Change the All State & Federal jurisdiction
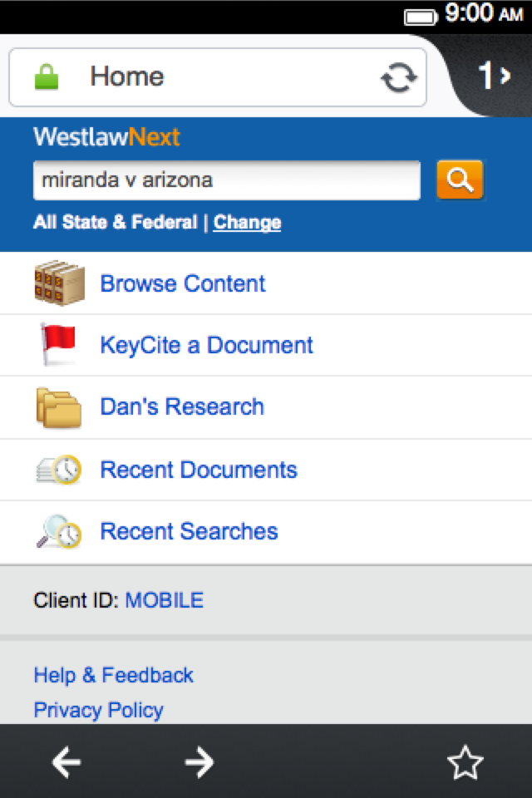The width and height of the screenshot is (532, 798). coord(247,222)
